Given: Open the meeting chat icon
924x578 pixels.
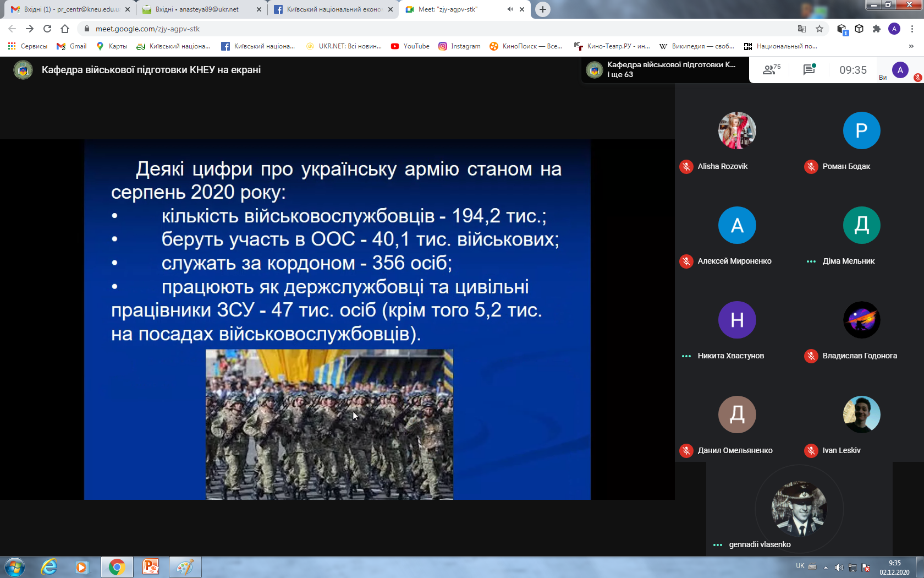Looking at the screenshot, I should tap(809, 70).
